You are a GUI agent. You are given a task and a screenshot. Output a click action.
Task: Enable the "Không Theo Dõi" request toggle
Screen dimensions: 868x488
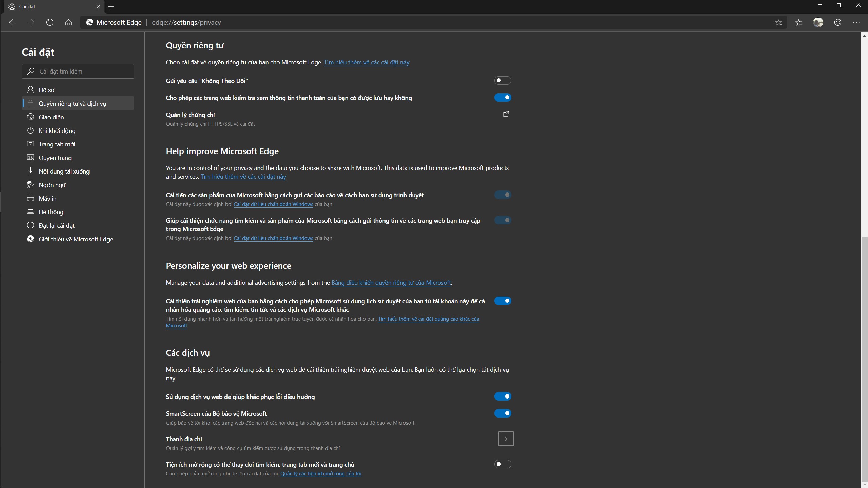coord(502,81)
